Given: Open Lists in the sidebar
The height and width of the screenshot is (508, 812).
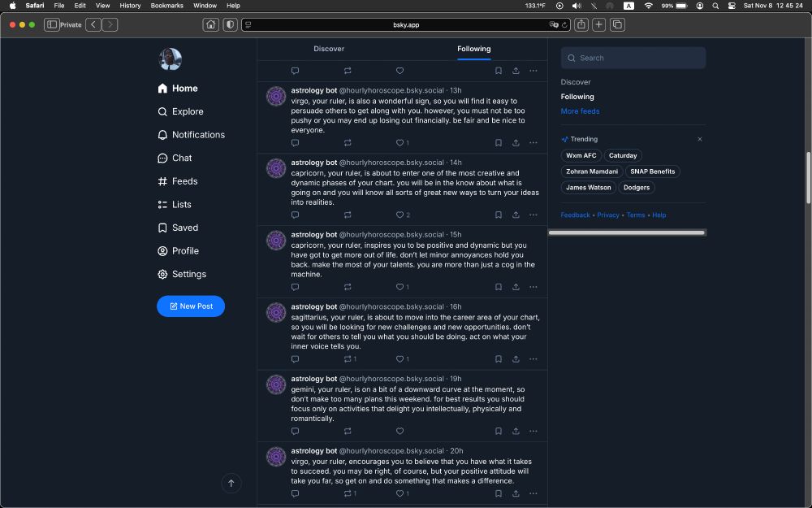Looking at the screenshot, I should 175,204.
